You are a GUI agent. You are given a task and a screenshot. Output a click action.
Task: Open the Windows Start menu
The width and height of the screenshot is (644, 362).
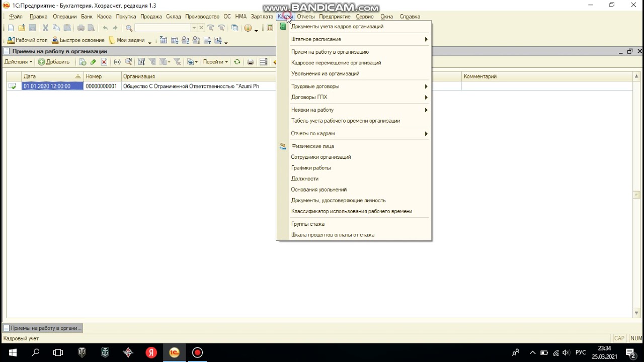(x=12, y=352)
